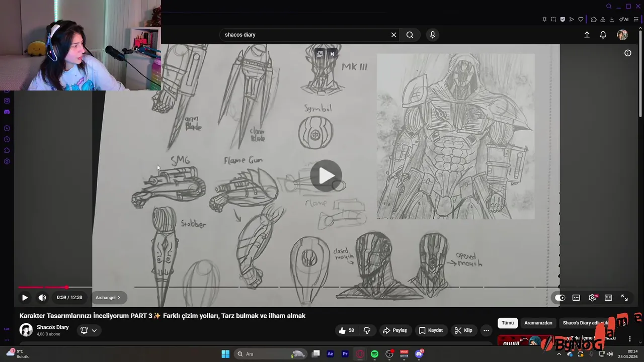This screenshot has height=362, width=644.
Task: Select the Aramanızdan filter chip
Action: (538, 323)
